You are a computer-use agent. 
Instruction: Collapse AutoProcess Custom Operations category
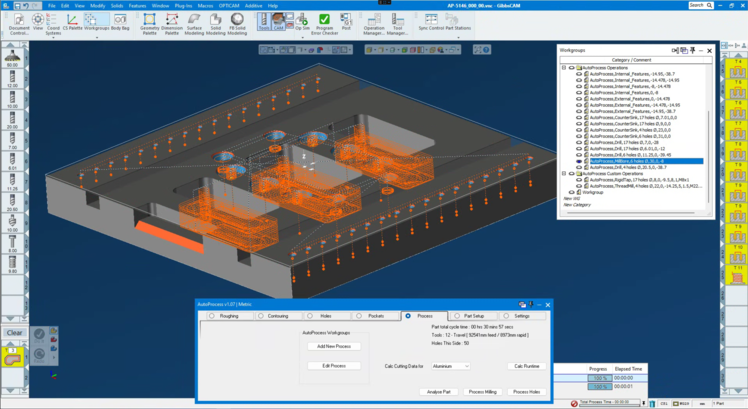point(563,173)
